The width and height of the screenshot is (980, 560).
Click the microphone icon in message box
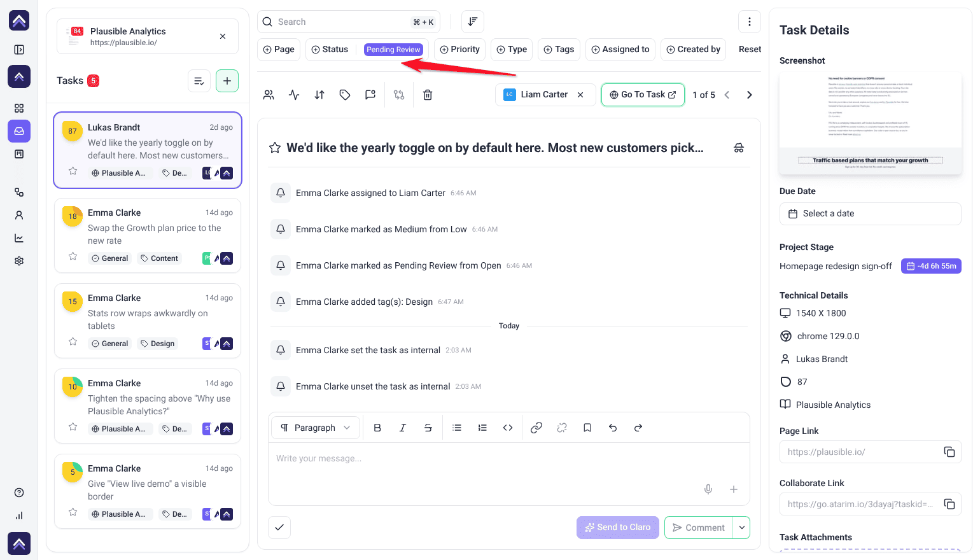click(708, 489)
